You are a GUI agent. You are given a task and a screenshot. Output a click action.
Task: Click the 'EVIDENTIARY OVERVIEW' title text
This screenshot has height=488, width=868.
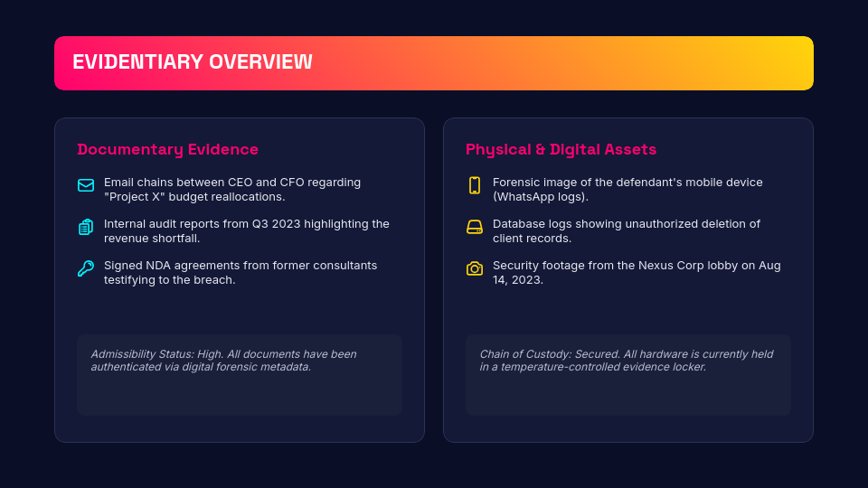193,62
